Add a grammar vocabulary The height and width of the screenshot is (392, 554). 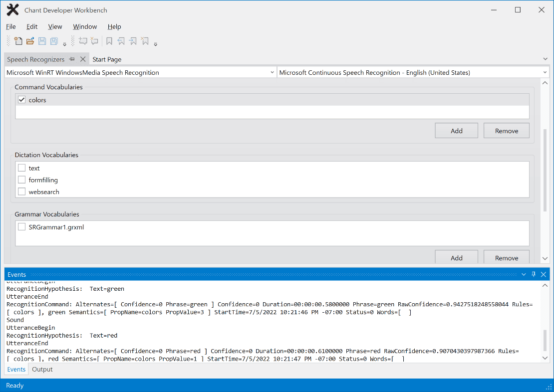[x=457, y=258]
